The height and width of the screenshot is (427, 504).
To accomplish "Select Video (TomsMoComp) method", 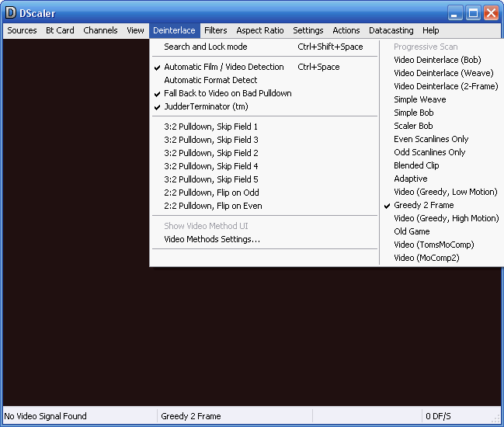I will click(442, 245).
